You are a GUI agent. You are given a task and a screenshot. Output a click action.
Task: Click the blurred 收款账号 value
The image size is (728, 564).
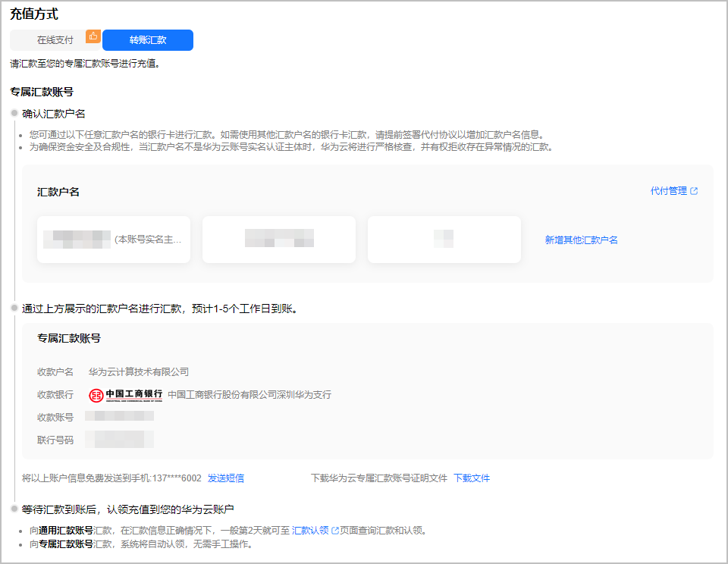point(119,416)
